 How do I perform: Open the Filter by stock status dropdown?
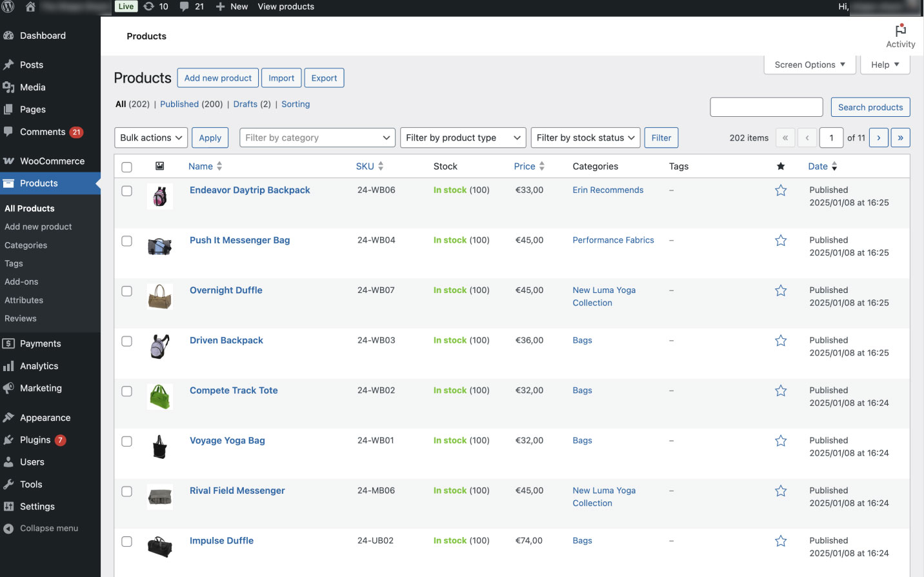[x=585, y=137]
